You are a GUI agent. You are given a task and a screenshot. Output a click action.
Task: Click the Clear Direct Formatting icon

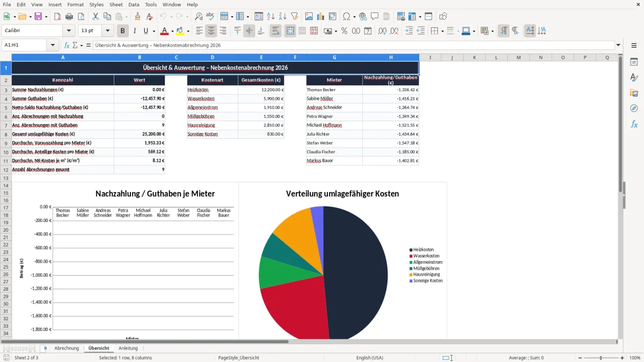[x=150, y=17]
